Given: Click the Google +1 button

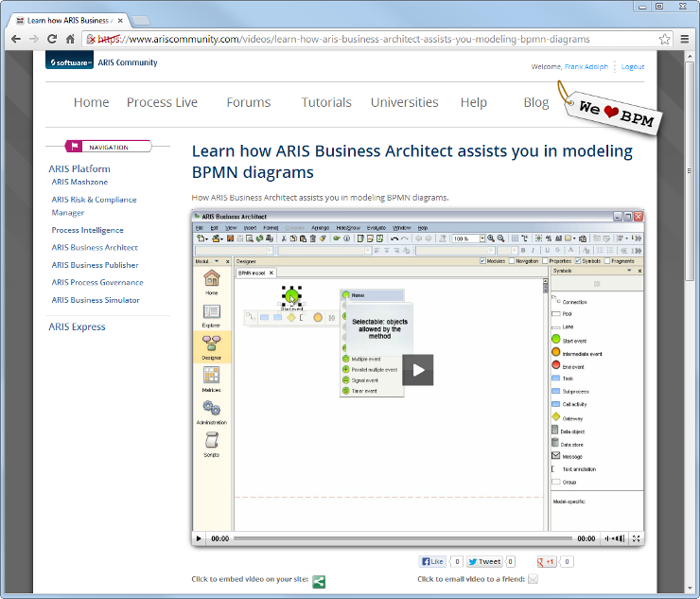Looking at the screenshot, I should (547, 561).
